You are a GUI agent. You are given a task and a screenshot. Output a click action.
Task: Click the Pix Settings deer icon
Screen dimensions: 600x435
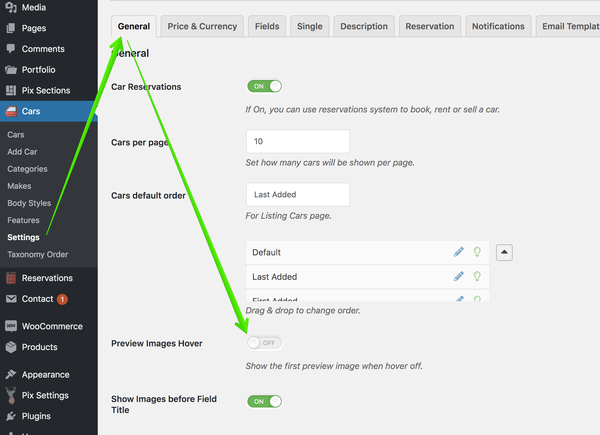coord(11,395)
